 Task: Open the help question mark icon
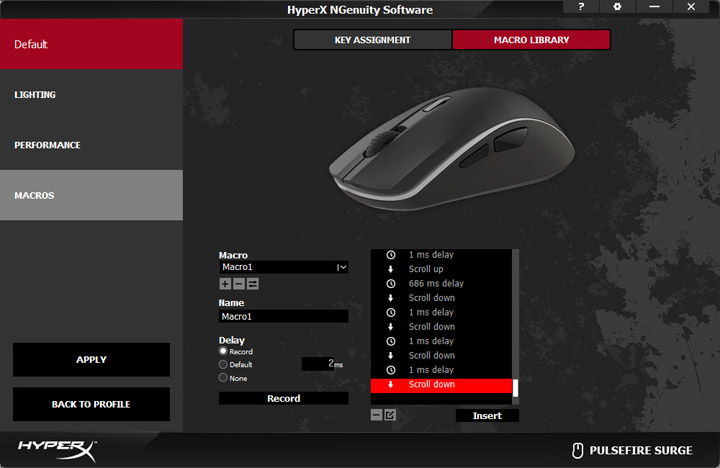(581, 7)
